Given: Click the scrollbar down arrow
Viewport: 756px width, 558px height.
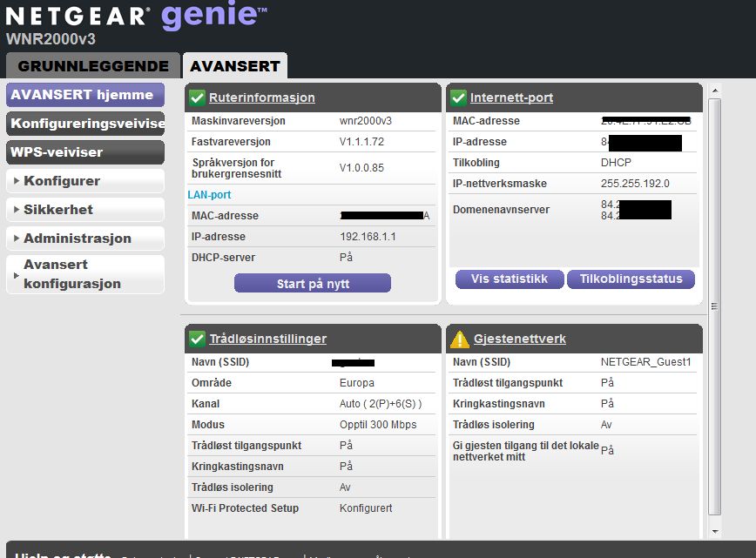Looking at the screenshot, I should point(715,532).
